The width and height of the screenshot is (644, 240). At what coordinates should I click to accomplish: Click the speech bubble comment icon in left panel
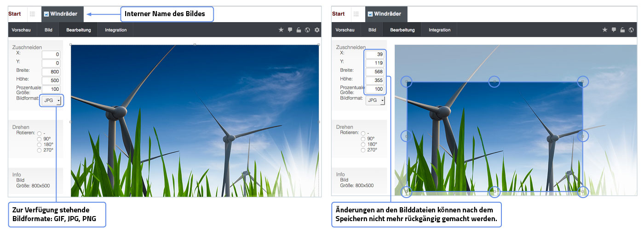coord(290,30)
